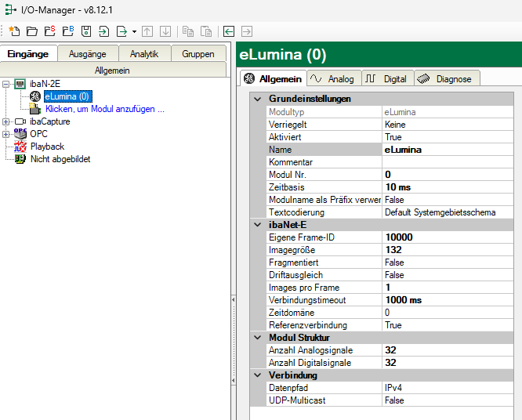
Task: Open the Diagnose tab
Action: tap(447, 79)
